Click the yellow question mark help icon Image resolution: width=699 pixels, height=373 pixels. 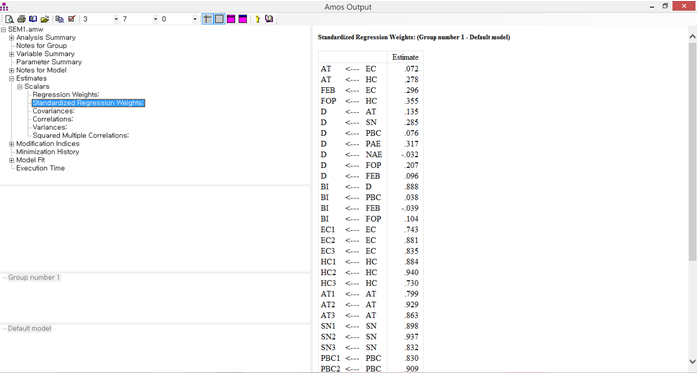pyautogui.click(x=257, y=19)
